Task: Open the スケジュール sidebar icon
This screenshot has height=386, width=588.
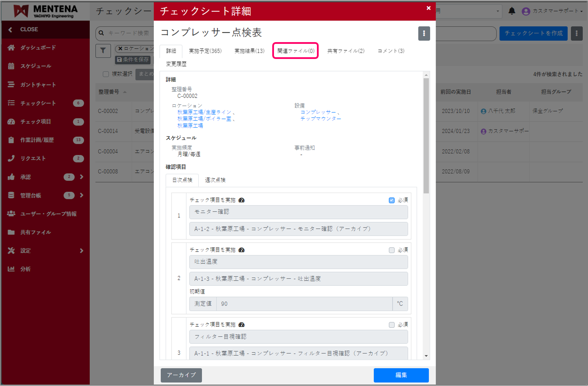Action: pos(11,66)
